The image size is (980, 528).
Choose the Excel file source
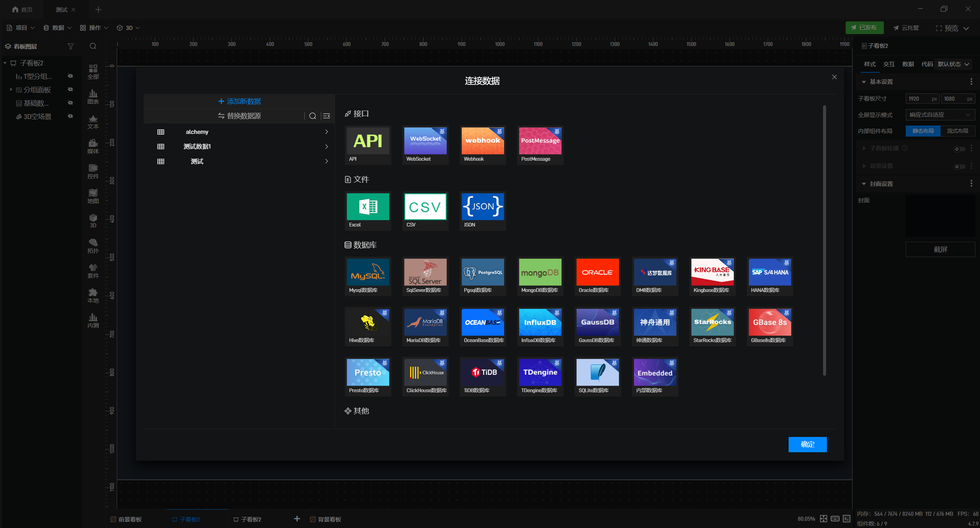[368, 211]
